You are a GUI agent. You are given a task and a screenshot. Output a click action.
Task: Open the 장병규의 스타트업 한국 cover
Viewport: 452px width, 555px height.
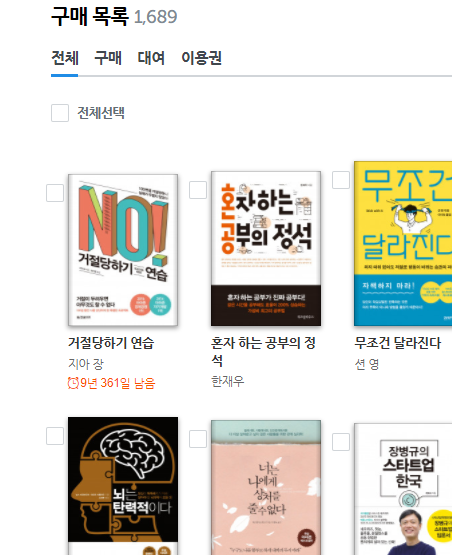[403, 489]
